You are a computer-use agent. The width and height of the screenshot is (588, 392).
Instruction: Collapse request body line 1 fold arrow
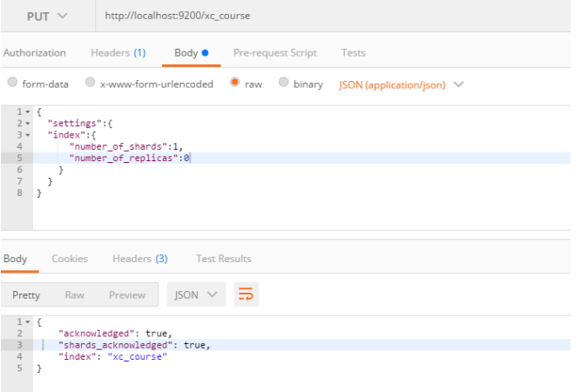tap(28, 112)
